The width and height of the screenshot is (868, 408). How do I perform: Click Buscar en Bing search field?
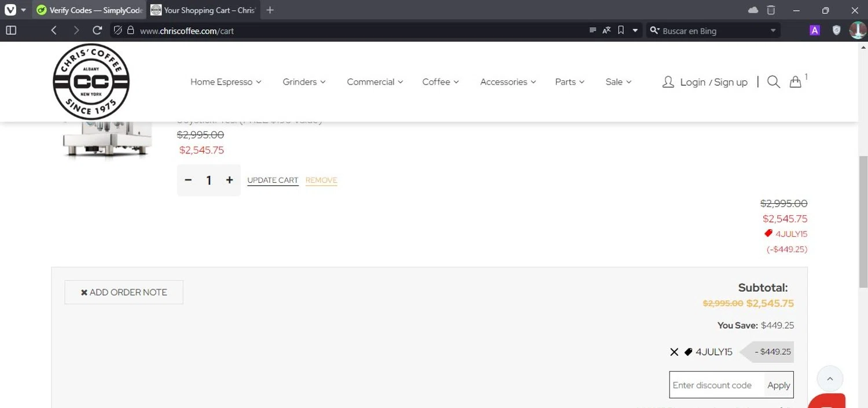715,31
